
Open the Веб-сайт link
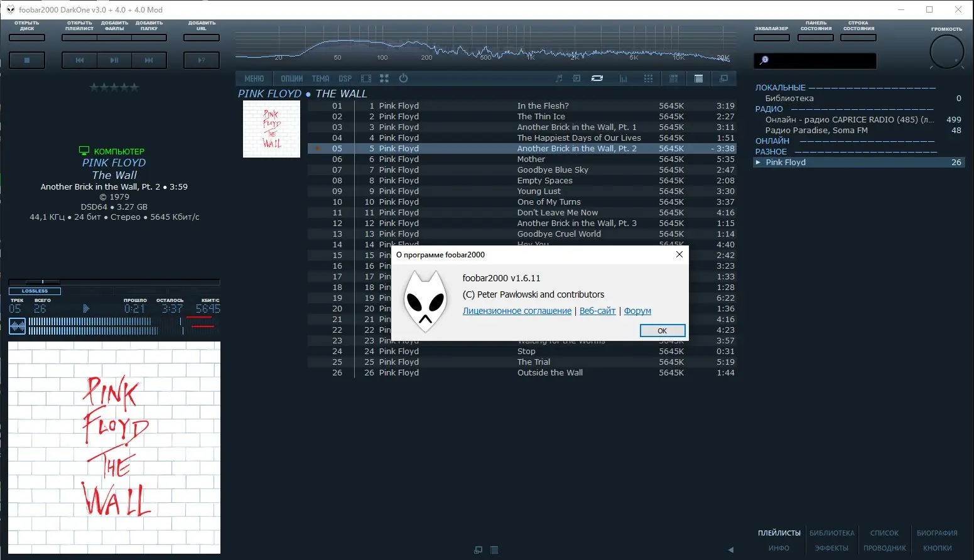(597, 311)
